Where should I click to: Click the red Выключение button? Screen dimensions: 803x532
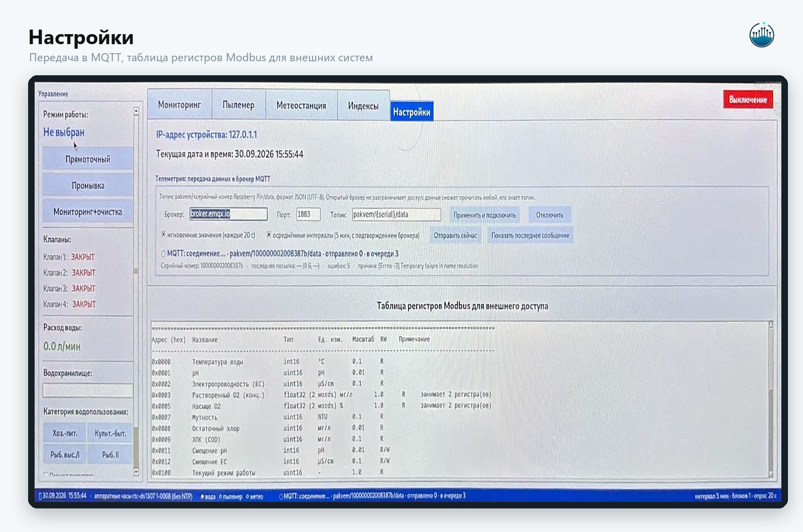[748, 99]
